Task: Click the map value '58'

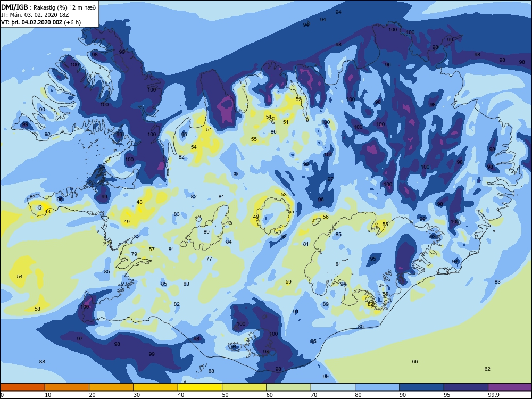Action: [37, 309]
